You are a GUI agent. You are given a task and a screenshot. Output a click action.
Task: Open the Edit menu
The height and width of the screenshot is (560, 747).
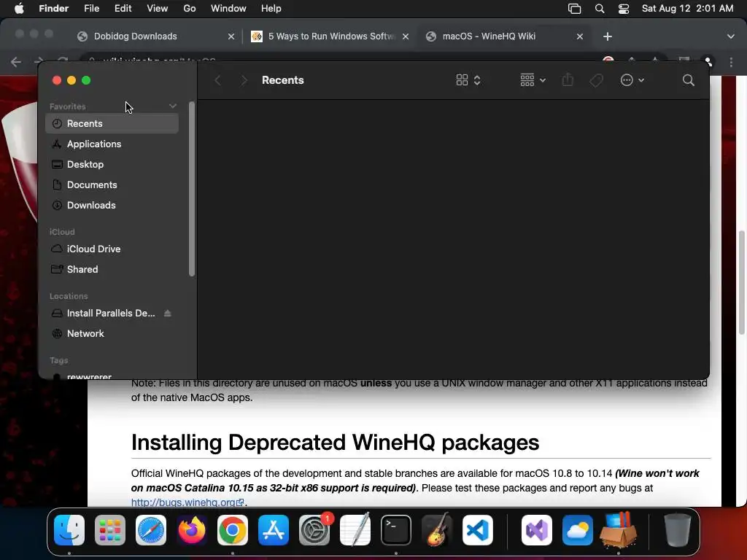pyautogui.click(x=123, y=9)
